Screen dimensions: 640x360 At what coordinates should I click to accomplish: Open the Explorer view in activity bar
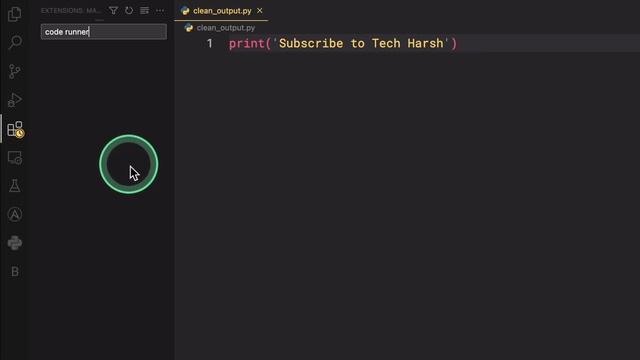click(x=15, y=14)
